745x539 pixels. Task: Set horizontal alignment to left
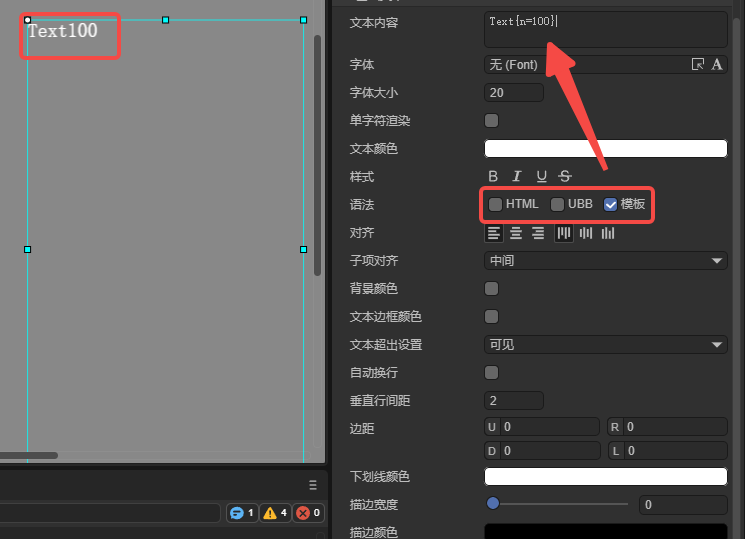point(494,233)
